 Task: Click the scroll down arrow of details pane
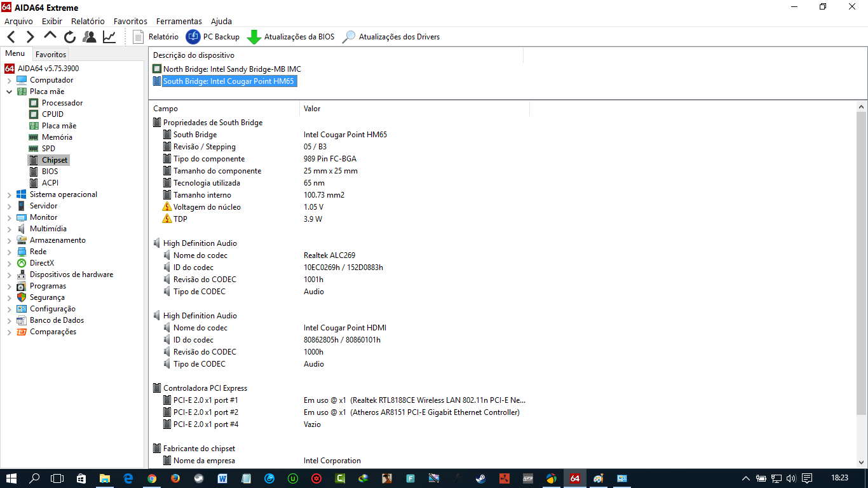point(862,463)
